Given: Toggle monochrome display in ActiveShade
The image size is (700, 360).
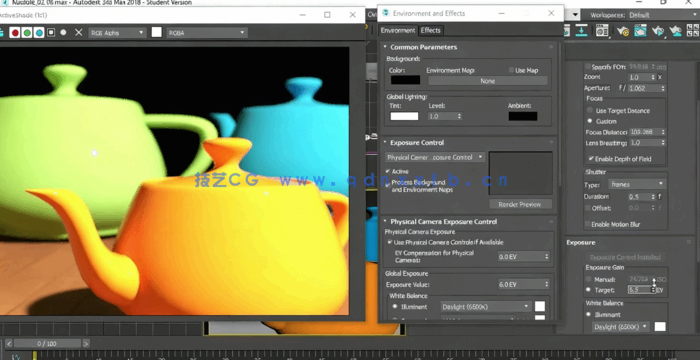Looking at the screenshot, I should (63, 33).
